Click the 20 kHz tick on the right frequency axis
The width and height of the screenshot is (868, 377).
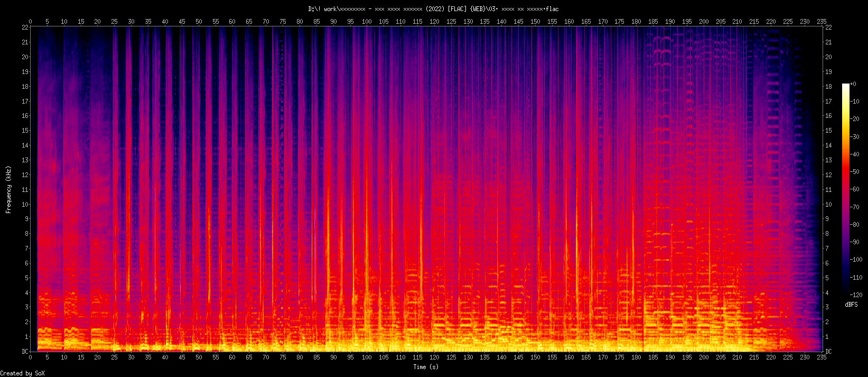point(828,57)
